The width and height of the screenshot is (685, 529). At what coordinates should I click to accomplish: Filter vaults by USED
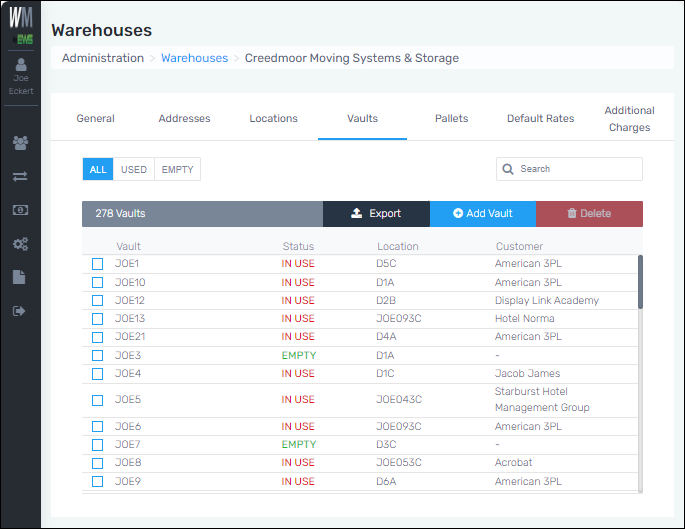(x=134, y=169)
